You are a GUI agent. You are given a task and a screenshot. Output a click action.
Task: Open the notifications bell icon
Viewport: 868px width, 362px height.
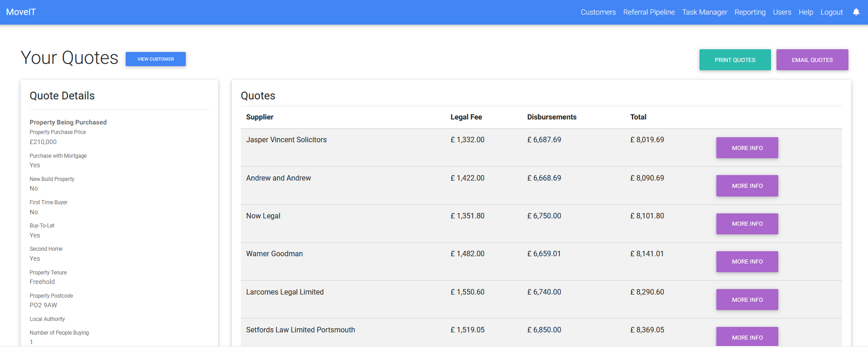(856, 12)
